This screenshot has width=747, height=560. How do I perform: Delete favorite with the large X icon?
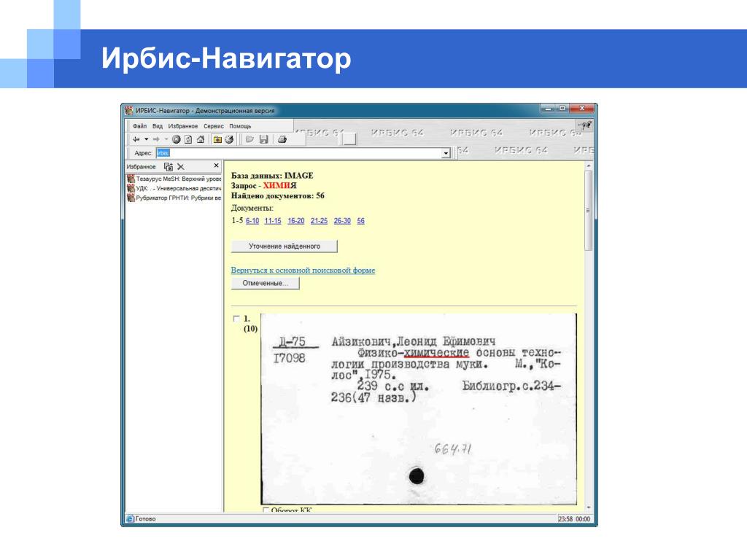click(181, 167)
